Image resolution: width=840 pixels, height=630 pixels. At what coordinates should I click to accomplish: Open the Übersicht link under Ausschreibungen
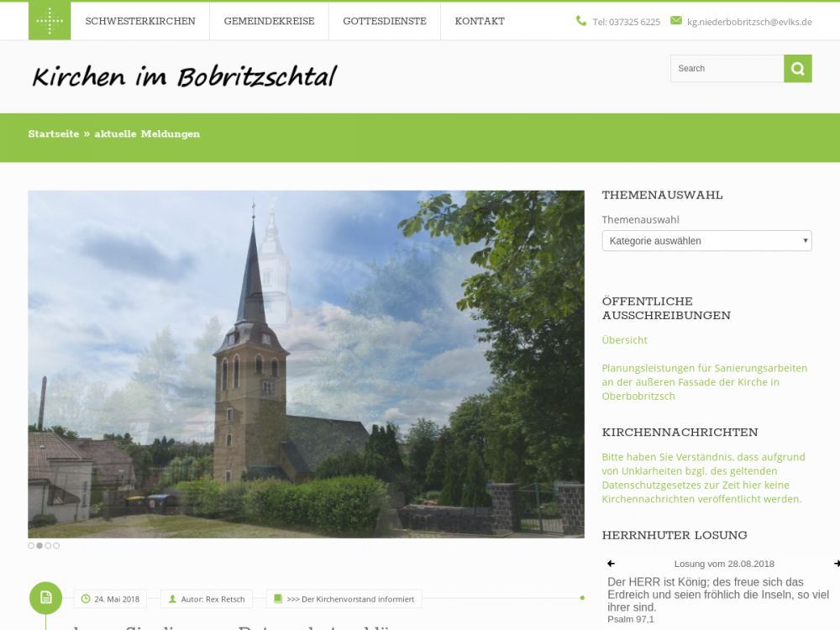click(x=624, y=340)
